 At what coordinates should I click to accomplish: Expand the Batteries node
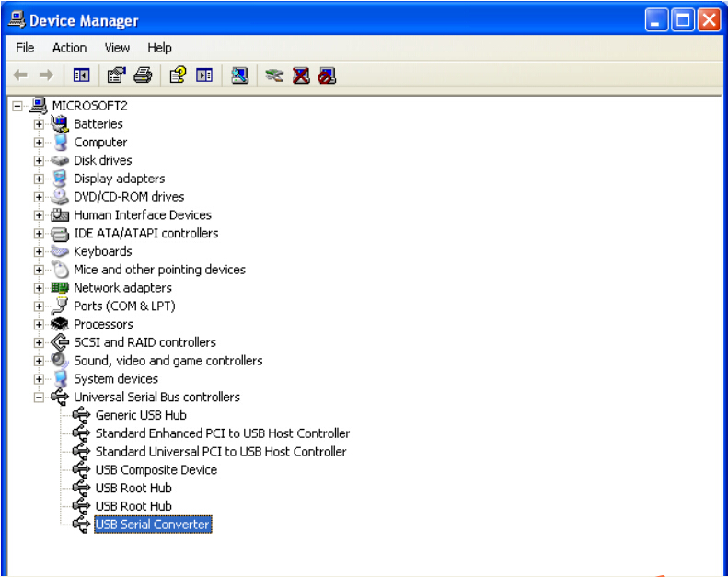(x=39, y=124)
